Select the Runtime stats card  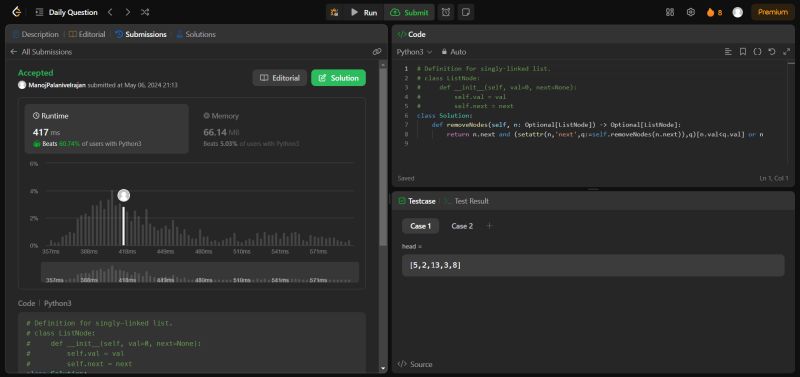[x=107, y=129]
